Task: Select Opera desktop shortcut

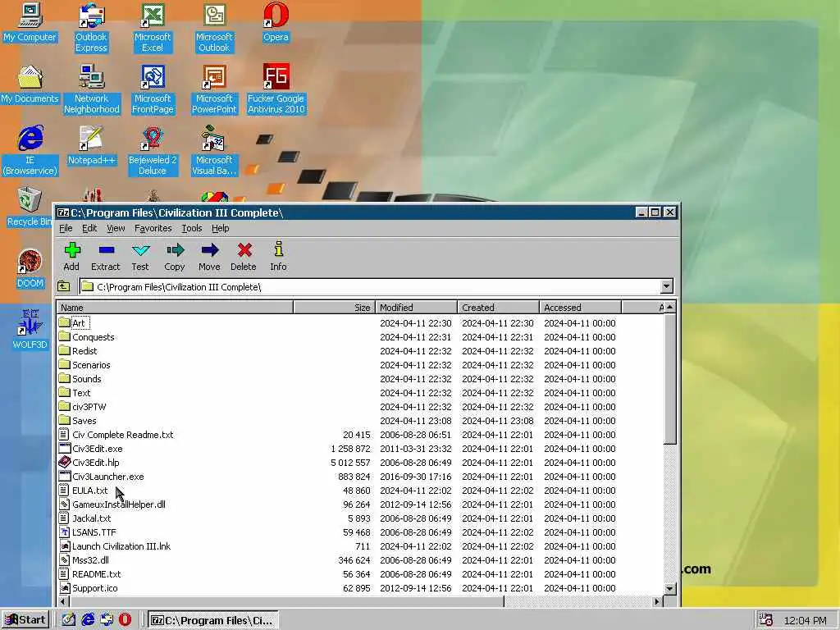Action: point(276,22)
